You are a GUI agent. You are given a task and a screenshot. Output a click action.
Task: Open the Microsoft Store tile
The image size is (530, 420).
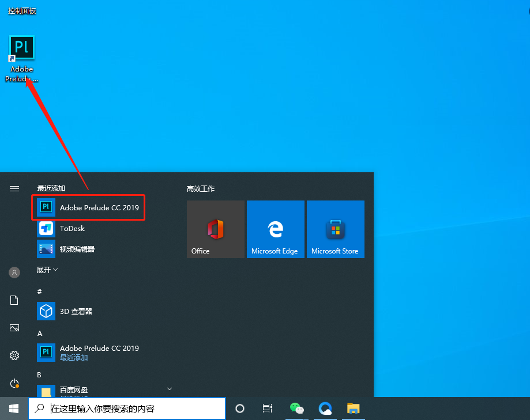point(336,229)
